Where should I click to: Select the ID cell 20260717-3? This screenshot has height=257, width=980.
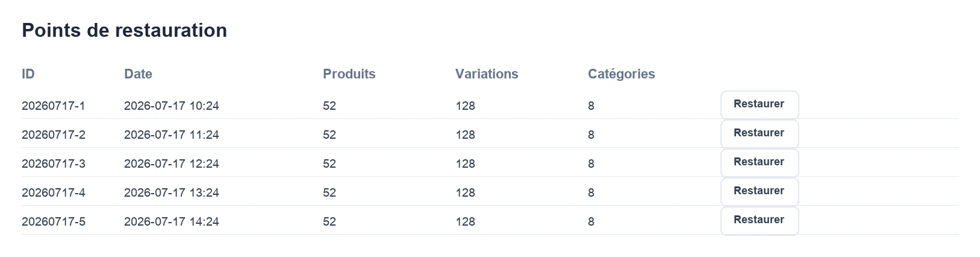point(54,164)
